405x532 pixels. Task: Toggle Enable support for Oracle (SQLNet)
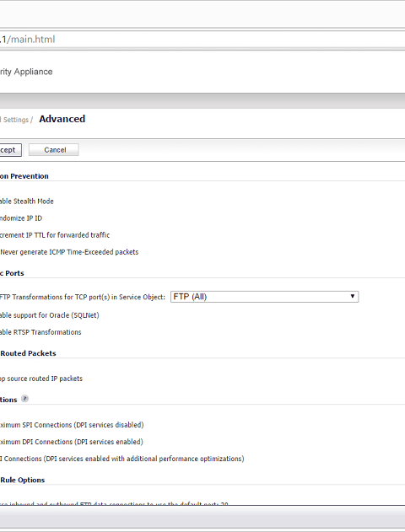click(50, 315)
